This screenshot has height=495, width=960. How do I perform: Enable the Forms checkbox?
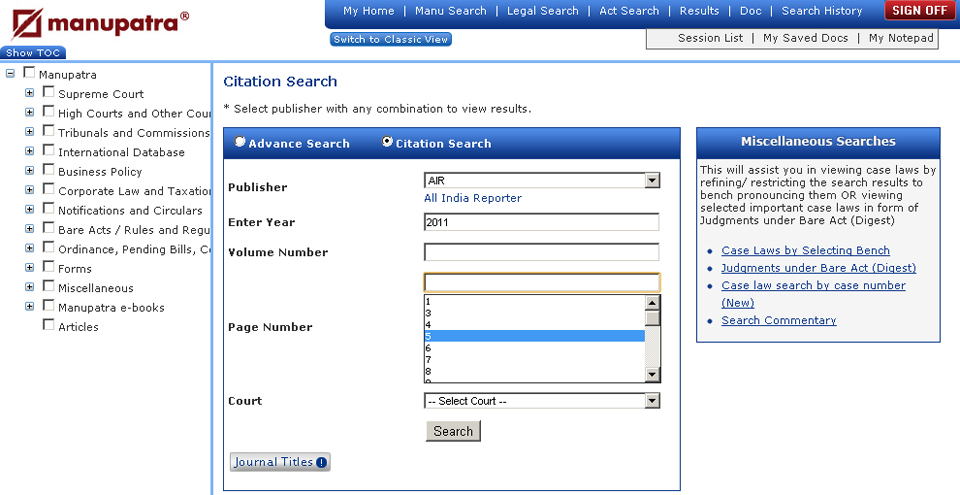click(48, 267)
